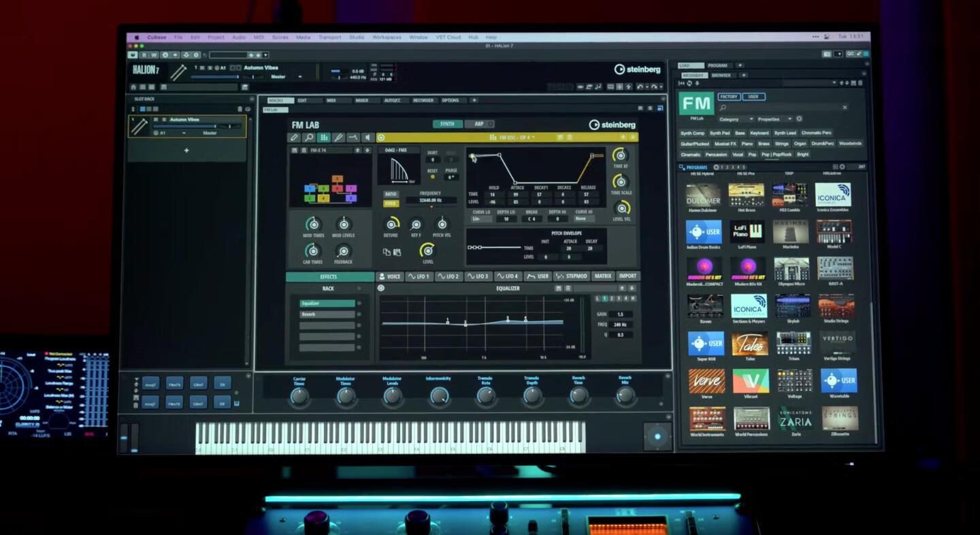Clear the MediaBay search with X icon
The height and width of the screenshot is (535, 980).
(845, 108)
